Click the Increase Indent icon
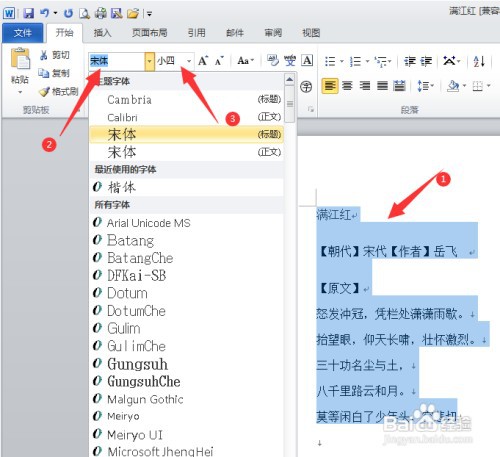Image resolution: width=500 pixels, height=457 pixels. click(x=426, y=61)
